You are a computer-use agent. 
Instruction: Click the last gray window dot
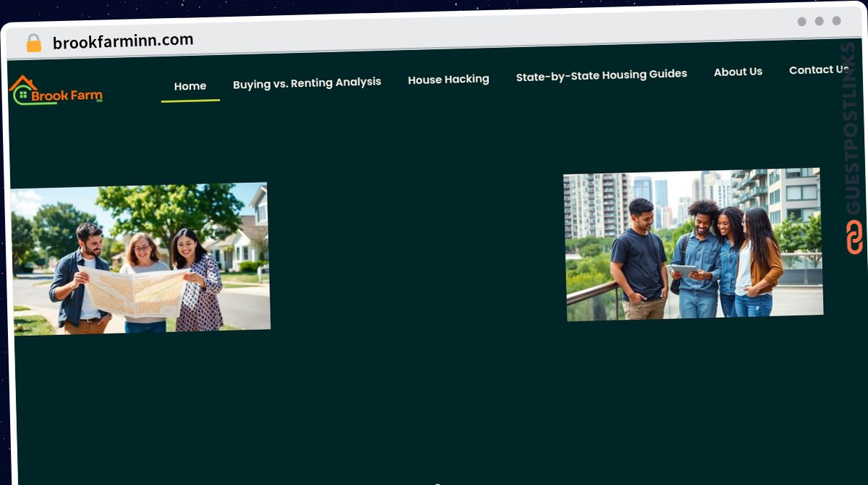(x=836, y=21)
